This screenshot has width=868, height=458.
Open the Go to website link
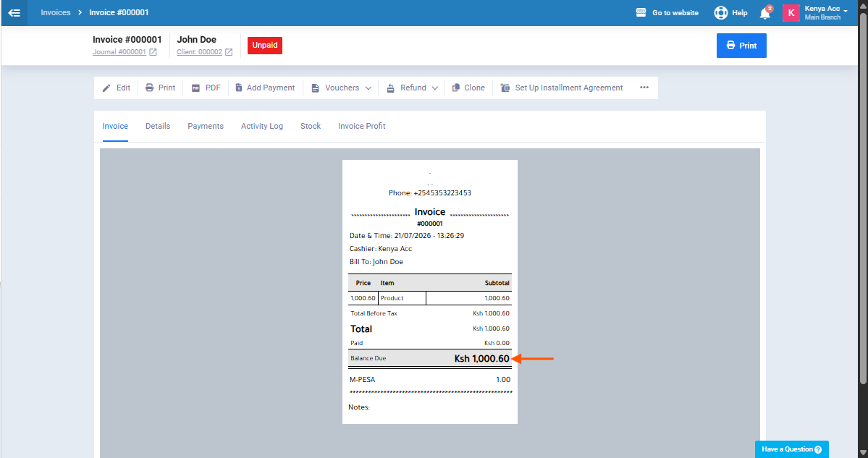click(675, 13)
